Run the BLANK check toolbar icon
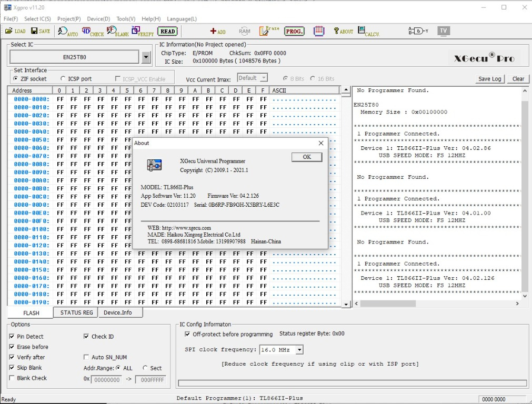This screenshot has width=532, height=404. tap(118, 32)
